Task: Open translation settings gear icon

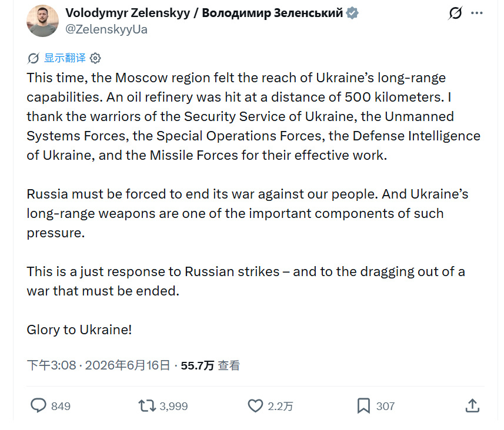Action: [x=95, y=58]
